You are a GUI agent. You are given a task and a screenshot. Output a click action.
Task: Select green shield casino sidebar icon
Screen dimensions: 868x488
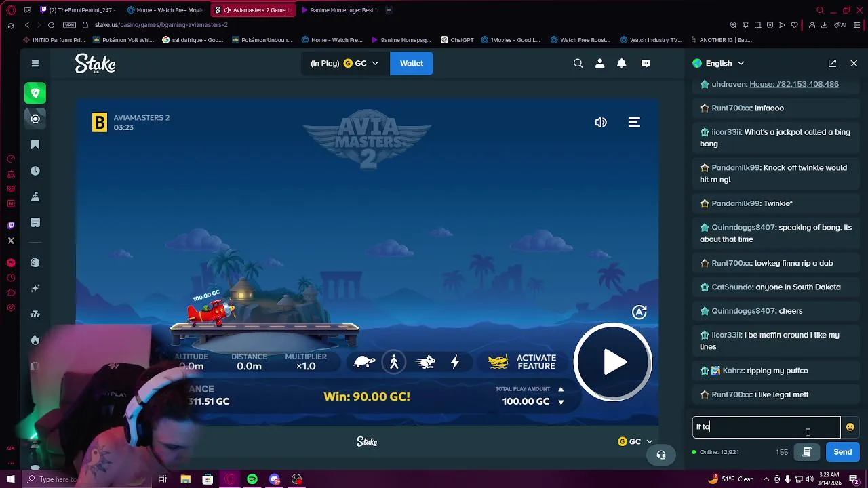(35, 93)
